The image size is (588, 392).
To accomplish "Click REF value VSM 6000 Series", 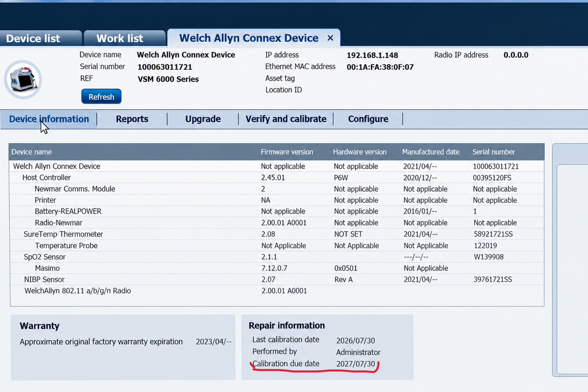I will [169, 78].
